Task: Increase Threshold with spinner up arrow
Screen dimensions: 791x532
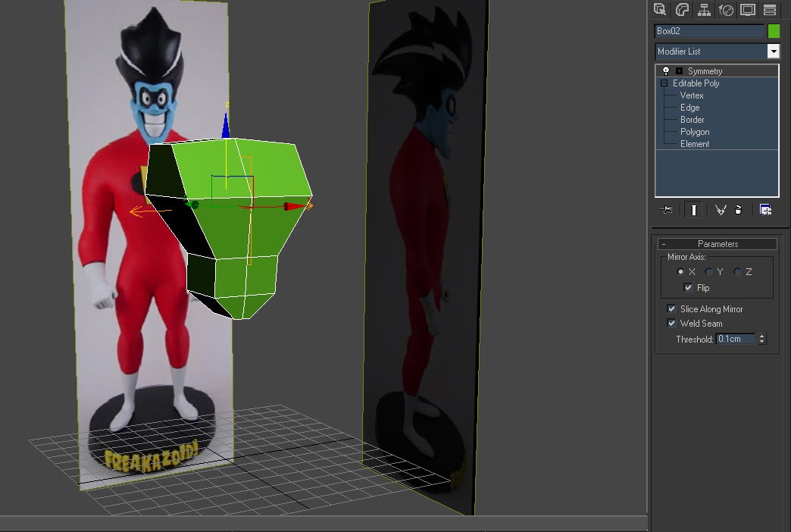Action: click(762, 336)
